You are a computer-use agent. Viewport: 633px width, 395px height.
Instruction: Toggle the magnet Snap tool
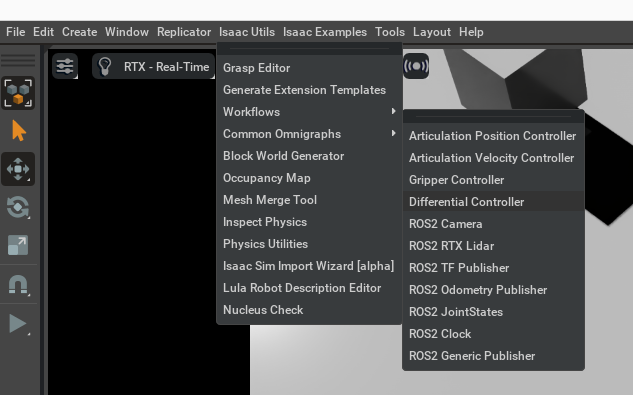(18, 285)
